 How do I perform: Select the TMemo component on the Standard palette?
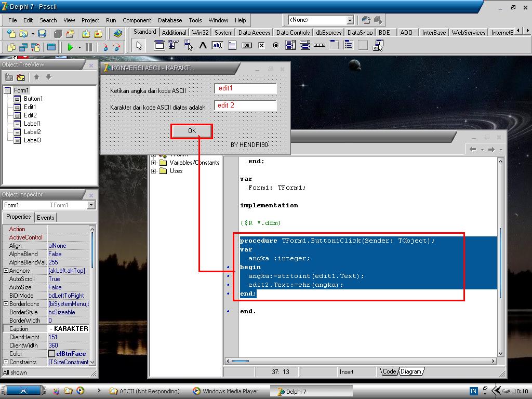[232, 46]
